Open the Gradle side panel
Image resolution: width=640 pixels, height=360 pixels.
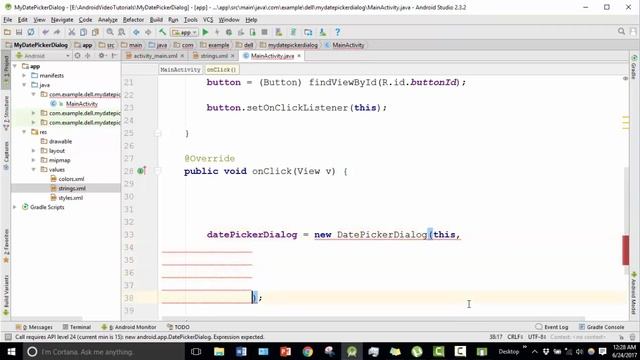coord(634,67)
